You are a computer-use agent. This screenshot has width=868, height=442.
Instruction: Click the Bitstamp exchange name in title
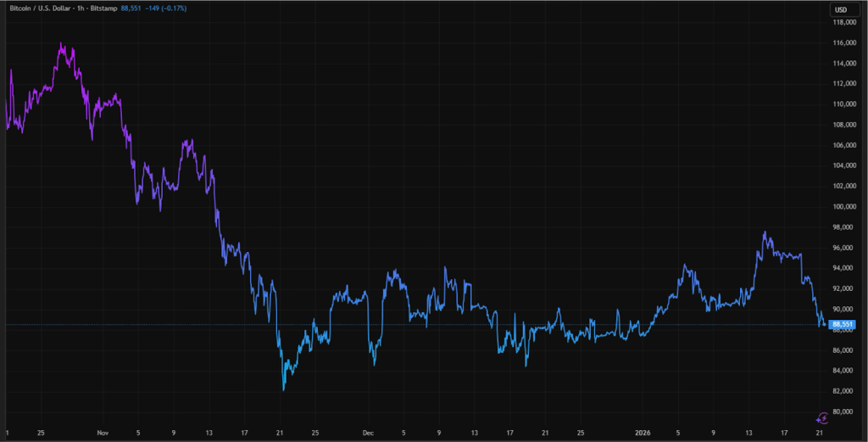point(103,8)
